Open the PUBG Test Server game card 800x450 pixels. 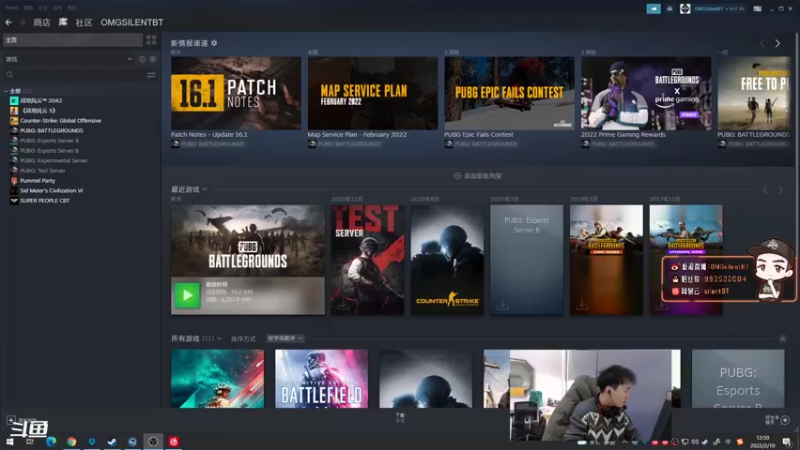pos(367,260)
